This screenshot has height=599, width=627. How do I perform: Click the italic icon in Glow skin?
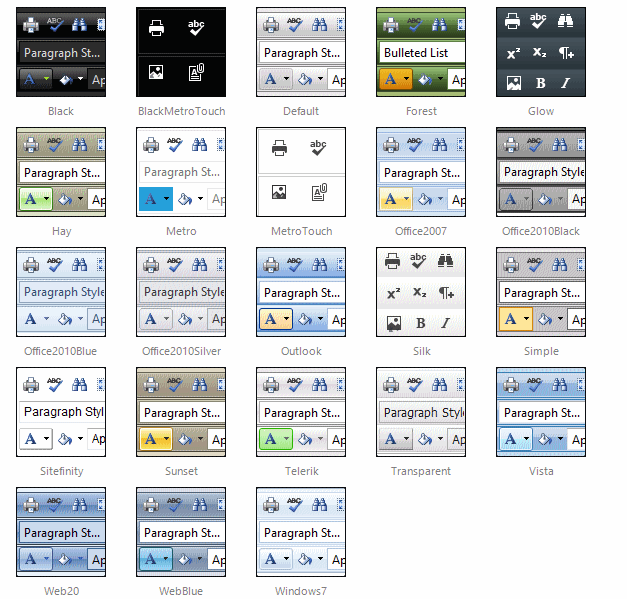pyautogui.click(x=565, y=83)
